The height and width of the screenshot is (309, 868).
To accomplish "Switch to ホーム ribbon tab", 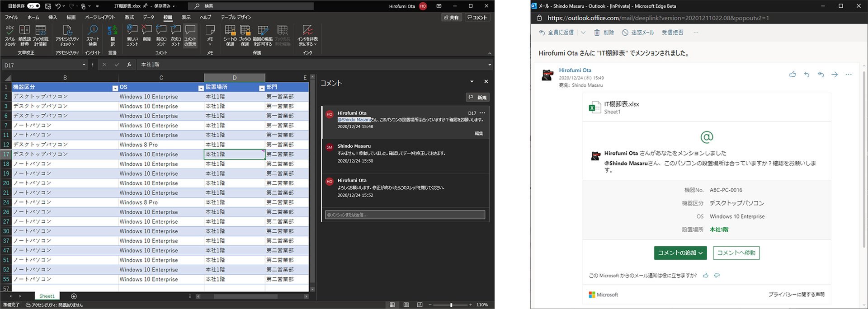I will tap(33, 17).
